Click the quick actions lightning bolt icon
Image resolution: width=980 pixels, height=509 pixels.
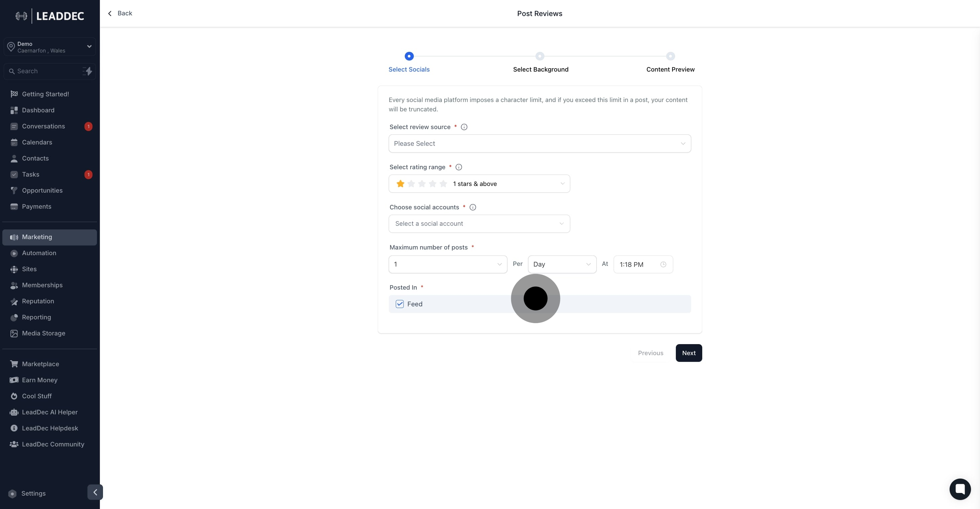88,71
